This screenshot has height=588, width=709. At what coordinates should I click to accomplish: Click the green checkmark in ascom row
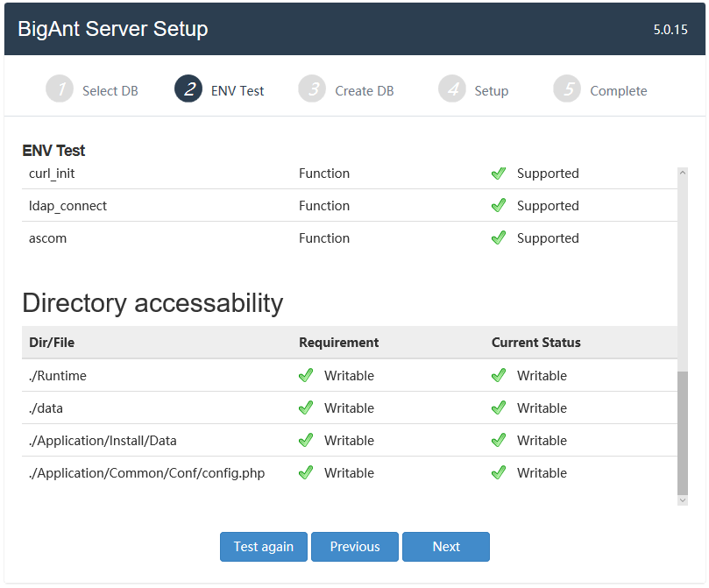pos(499,238)
